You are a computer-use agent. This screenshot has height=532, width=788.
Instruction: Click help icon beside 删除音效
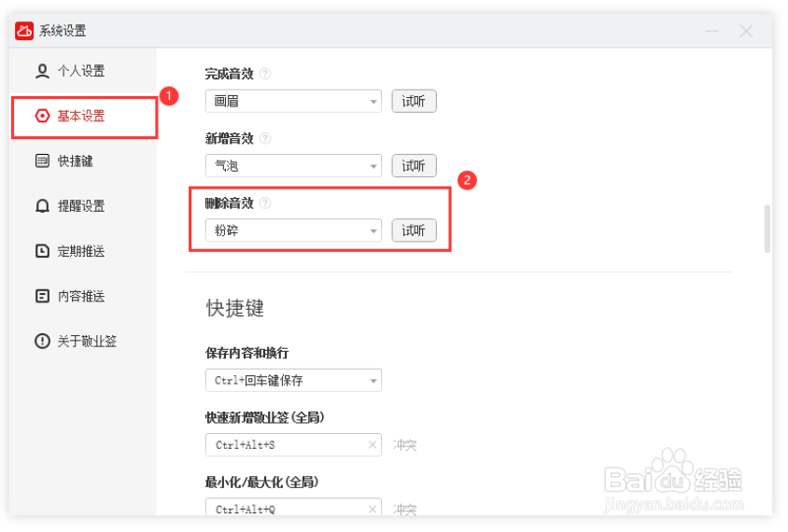(265, 203)
